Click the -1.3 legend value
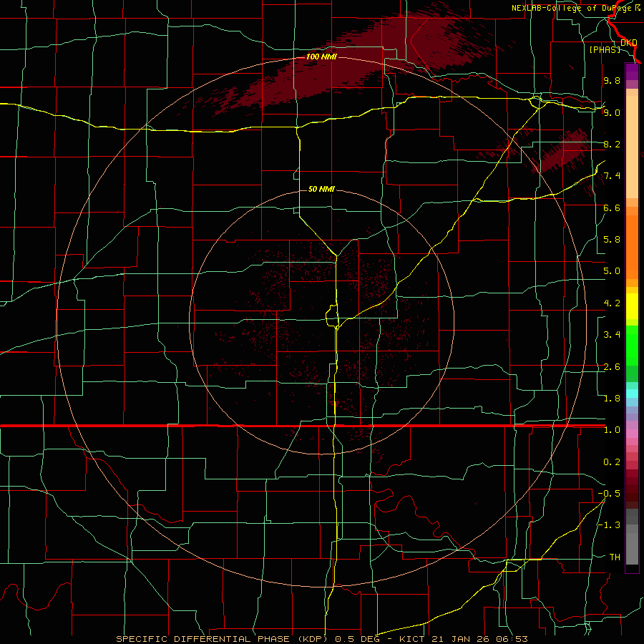 609,525
